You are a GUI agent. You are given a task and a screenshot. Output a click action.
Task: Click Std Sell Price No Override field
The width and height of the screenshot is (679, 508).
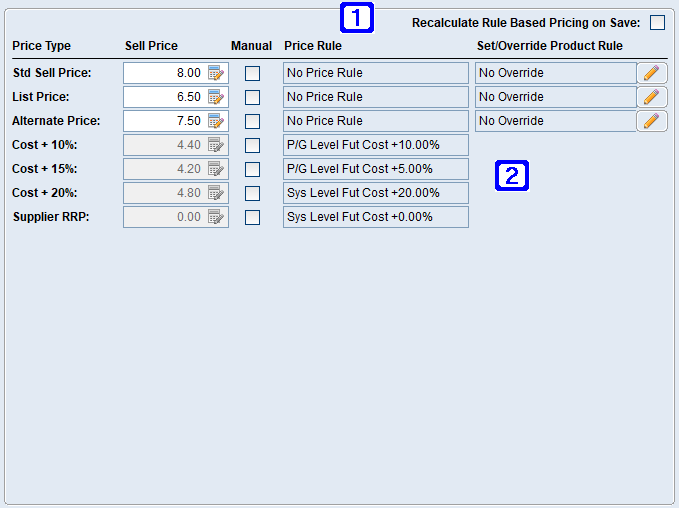click(554, 73)
